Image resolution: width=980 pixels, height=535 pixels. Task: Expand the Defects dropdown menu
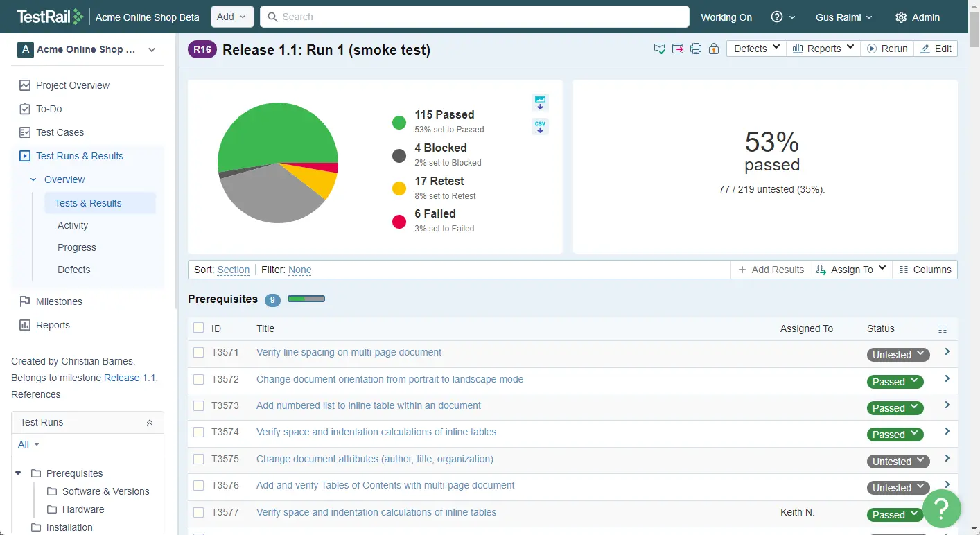tap(756, 49)
